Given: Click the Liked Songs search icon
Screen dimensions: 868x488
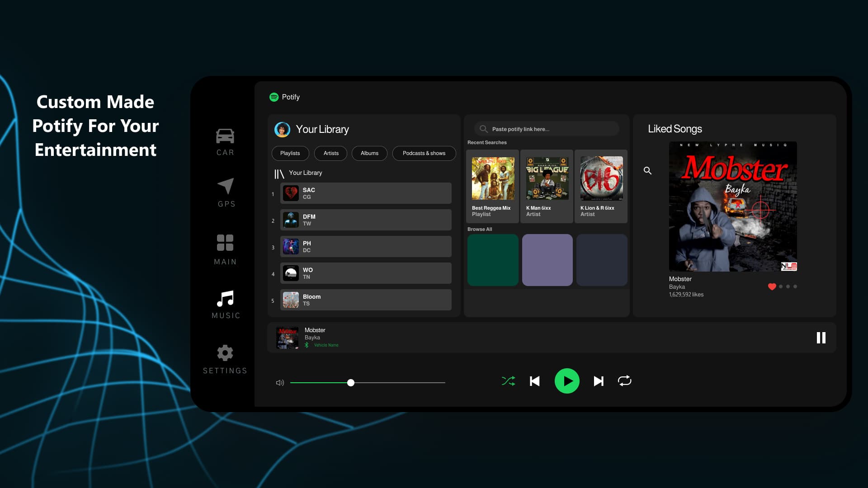Looking at the screenshot, I should pyautogui.click(x=648, y=171).
